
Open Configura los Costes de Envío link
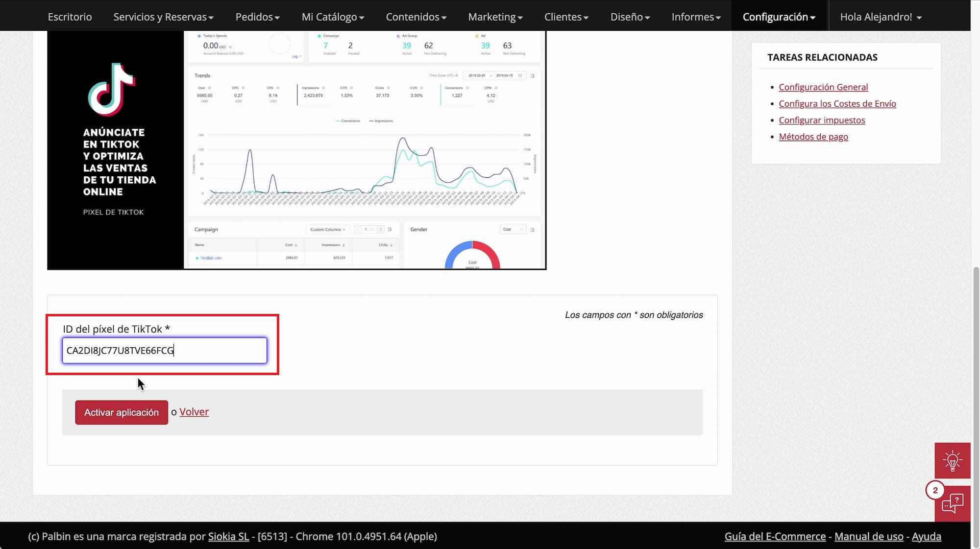tap(837, 104)
